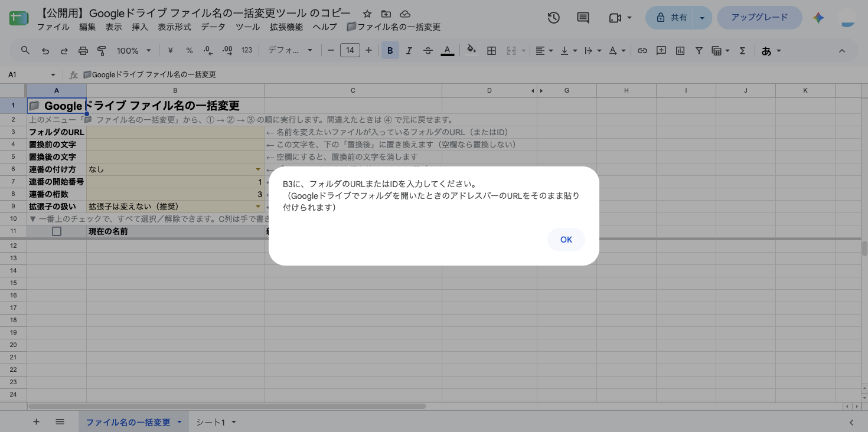868x432 pixels.
Task: Open the fill color bucket
Action: pos(471,51)
